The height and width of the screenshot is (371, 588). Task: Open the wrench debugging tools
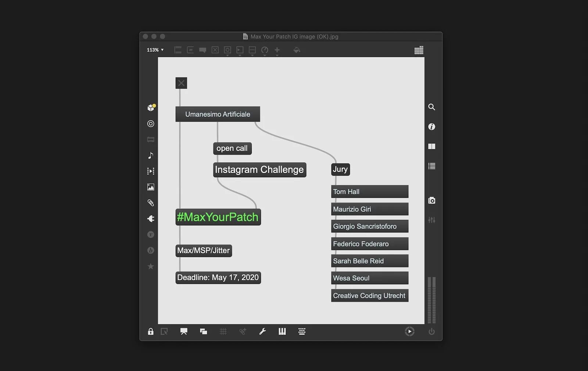[262, 332]
